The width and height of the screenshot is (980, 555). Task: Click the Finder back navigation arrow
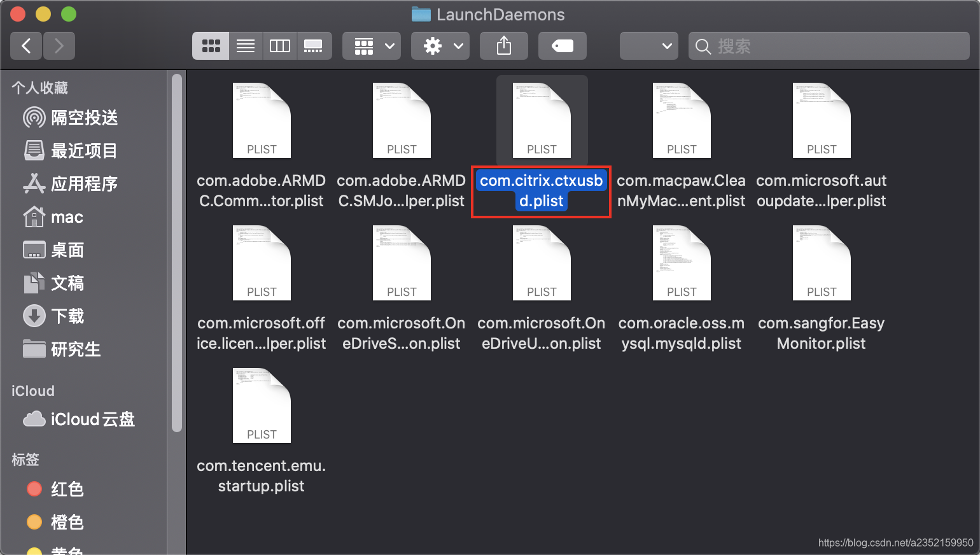27,46
